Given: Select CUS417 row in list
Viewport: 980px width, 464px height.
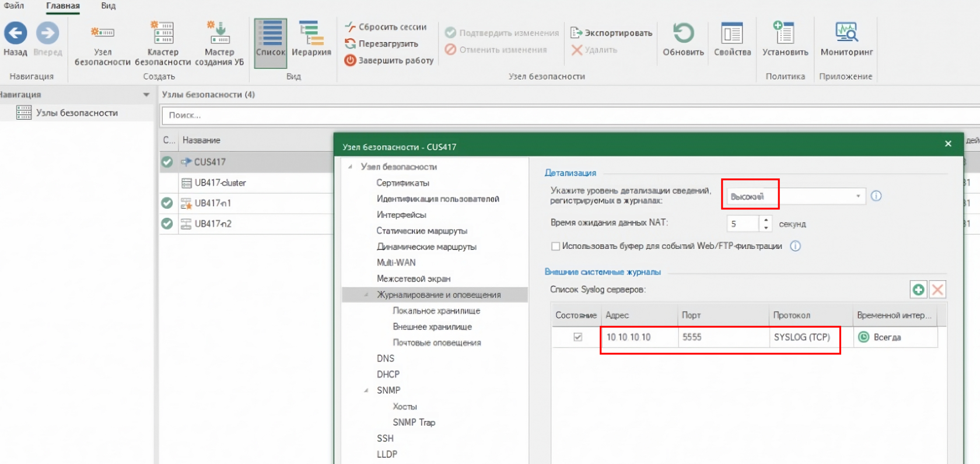Looking at the screenshot, I should (247, 162).
